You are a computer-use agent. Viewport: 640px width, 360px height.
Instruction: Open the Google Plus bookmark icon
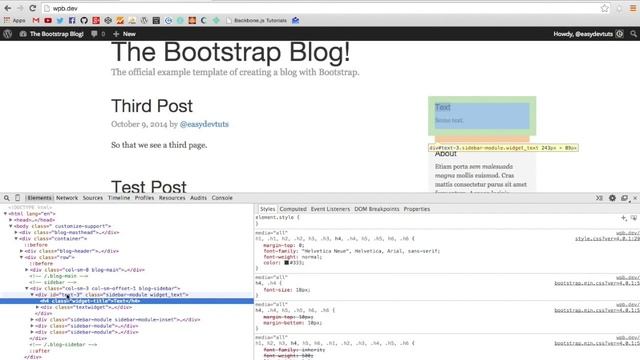click(96, 20)
